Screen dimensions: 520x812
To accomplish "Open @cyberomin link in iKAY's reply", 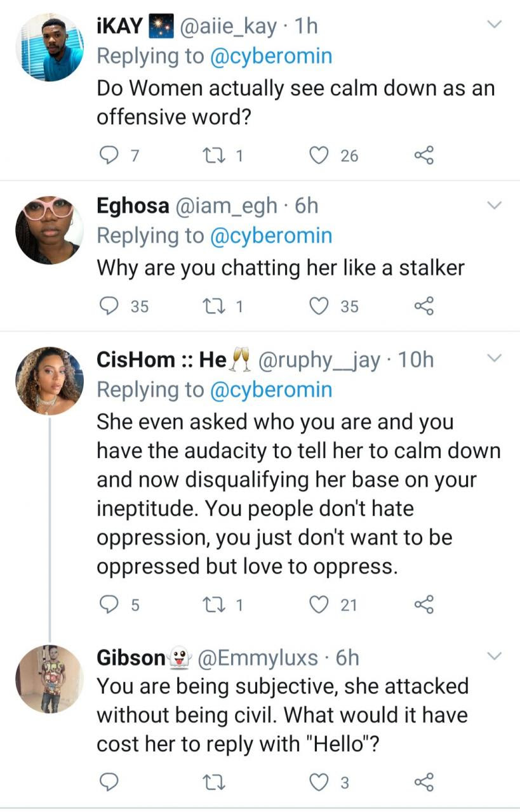I will [x=271, y=56].
